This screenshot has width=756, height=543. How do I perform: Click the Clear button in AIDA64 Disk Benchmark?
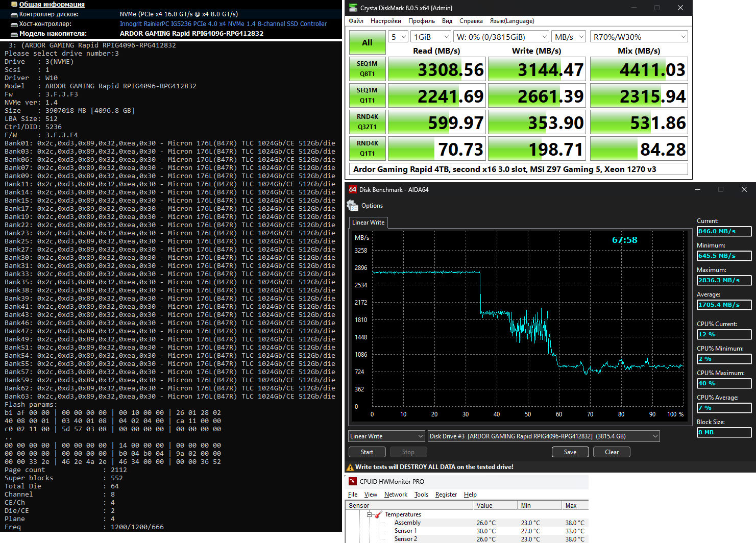point(612,452)
